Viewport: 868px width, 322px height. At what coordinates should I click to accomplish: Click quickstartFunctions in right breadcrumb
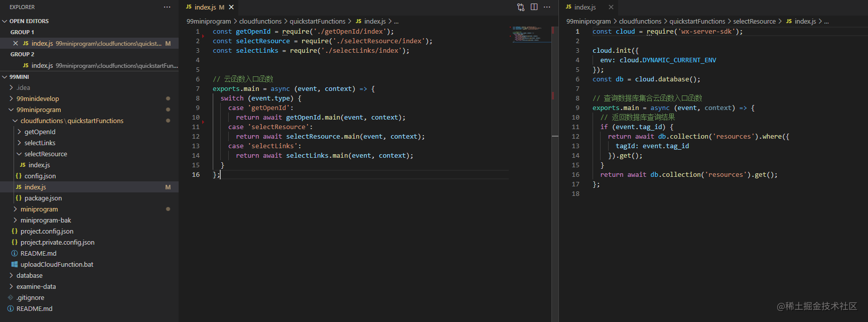[697, 22]
